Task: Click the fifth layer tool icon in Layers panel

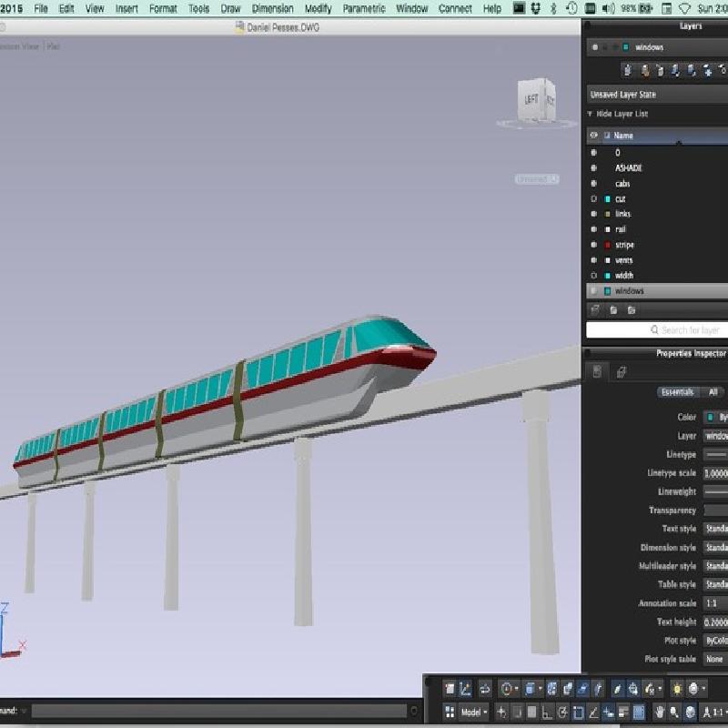Action: tap(691, 70)
